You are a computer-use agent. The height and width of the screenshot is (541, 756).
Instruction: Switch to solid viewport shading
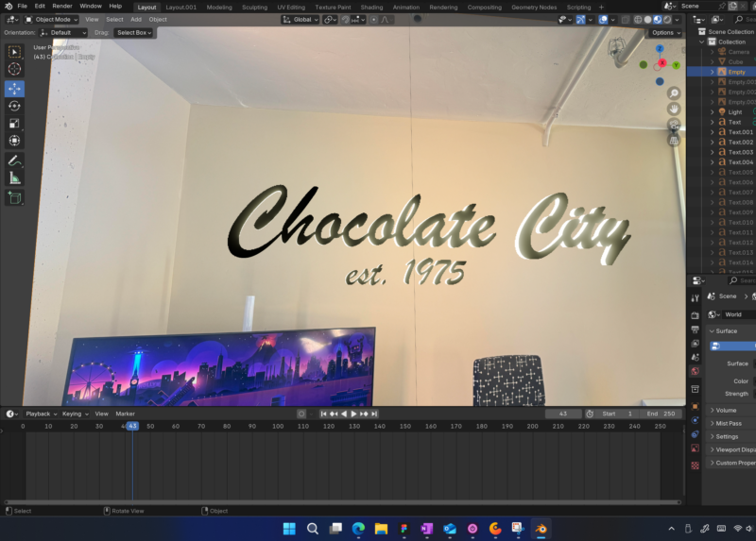[647, 20]
